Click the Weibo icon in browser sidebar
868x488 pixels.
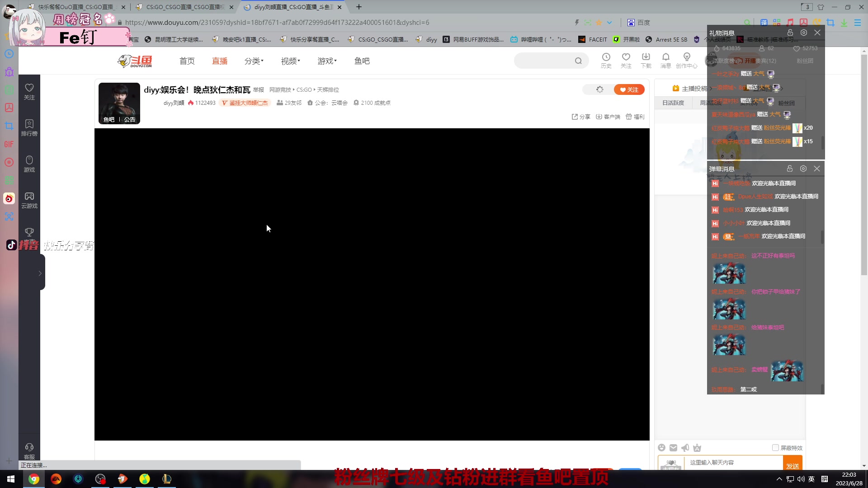point(9,198)
